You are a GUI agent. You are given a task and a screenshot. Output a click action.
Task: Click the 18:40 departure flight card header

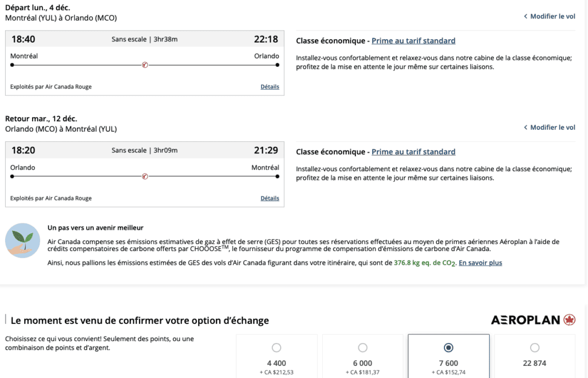click(x=145, y=39)
